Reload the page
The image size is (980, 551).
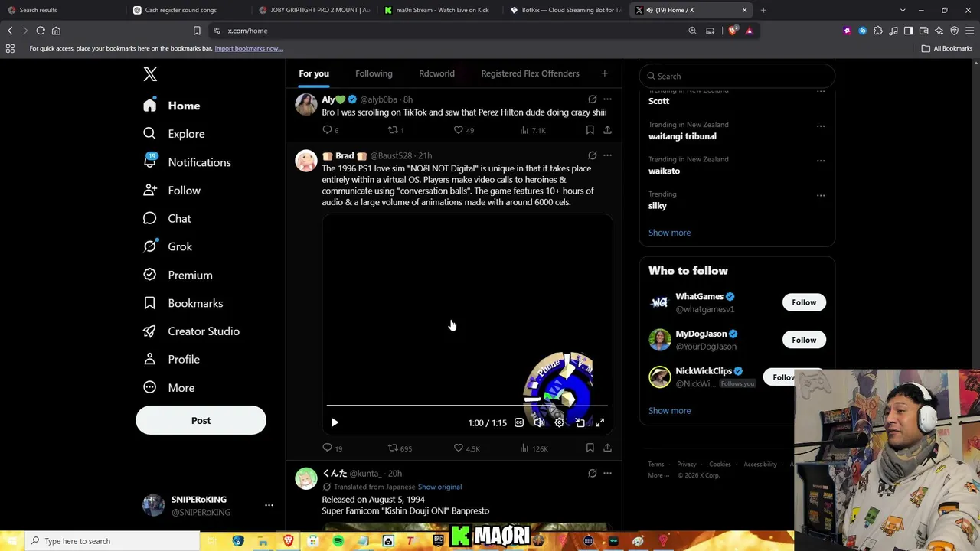click(41, 31)
